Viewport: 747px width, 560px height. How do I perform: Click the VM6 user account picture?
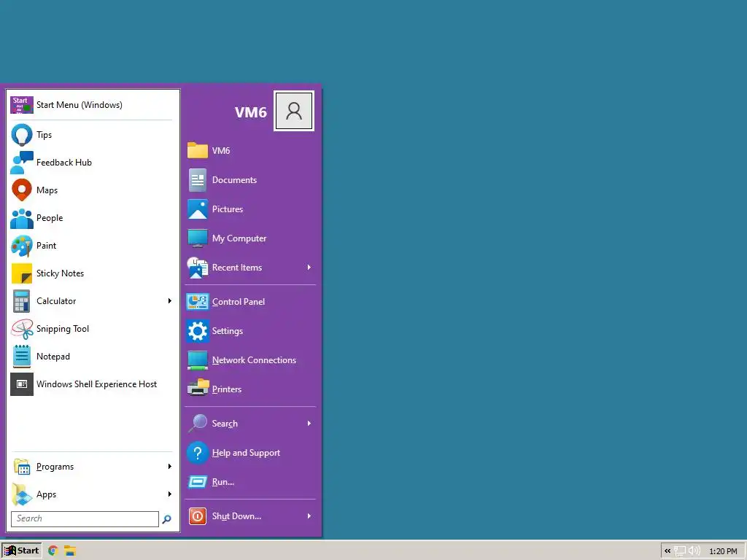pyautogui.click(x=294, y=111)
